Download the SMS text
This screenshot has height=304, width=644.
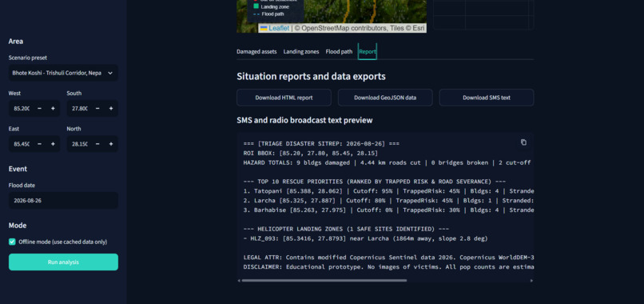[x=487, y=98]
